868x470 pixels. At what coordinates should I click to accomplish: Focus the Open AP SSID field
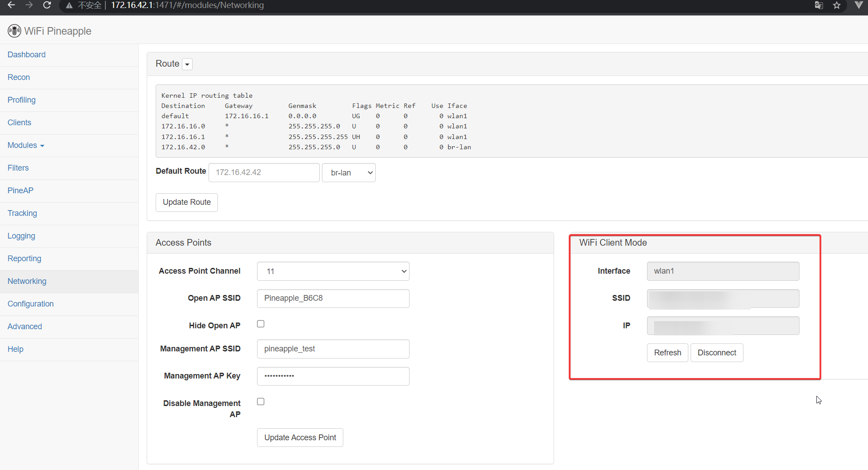(x=333, y=299)
